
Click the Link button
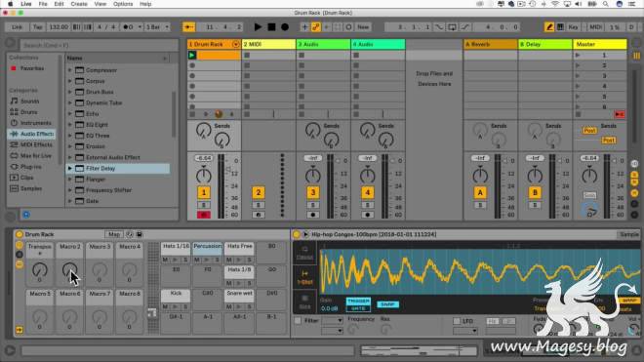click(x=17, y=27)
